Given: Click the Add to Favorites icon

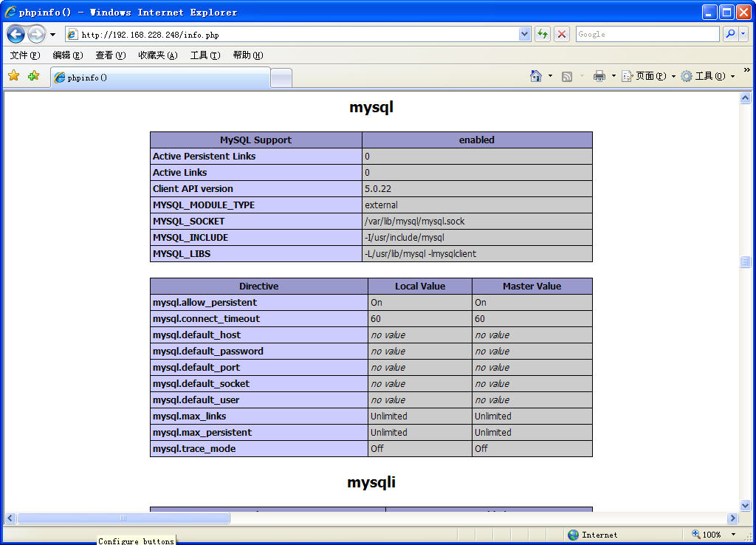Looking at the screenshot, I should coord(33,76).
